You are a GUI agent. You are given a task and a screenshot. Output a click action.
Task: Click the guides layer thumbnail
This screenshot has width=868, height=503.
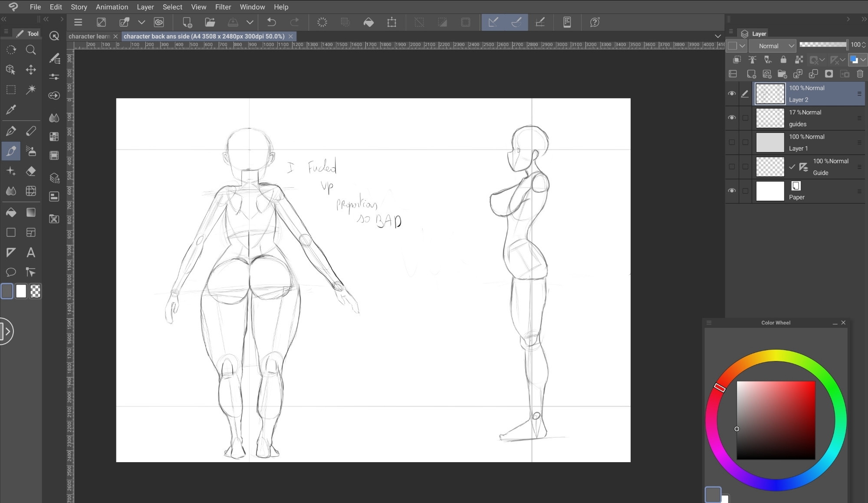(x=770, y=118)
